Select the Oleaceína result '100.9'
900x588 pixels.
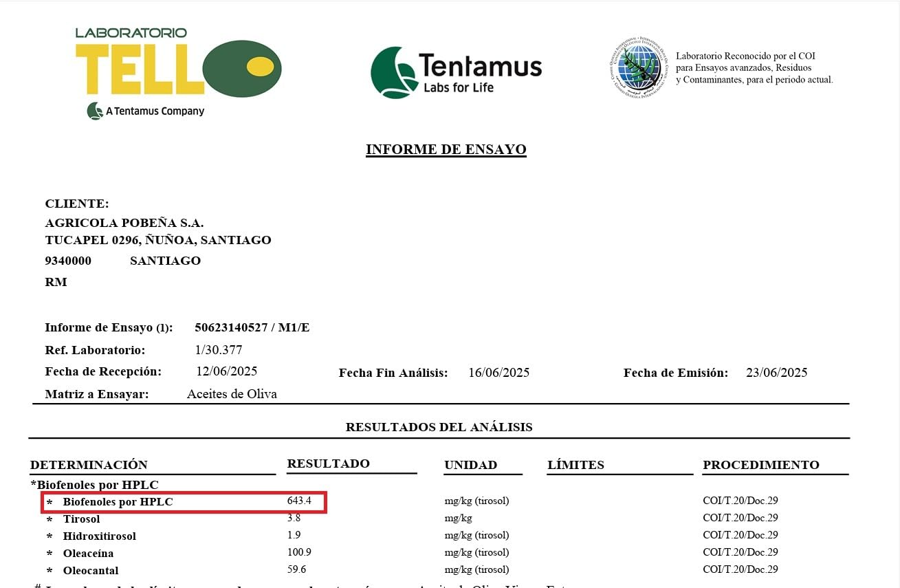(x=299, y=552)
